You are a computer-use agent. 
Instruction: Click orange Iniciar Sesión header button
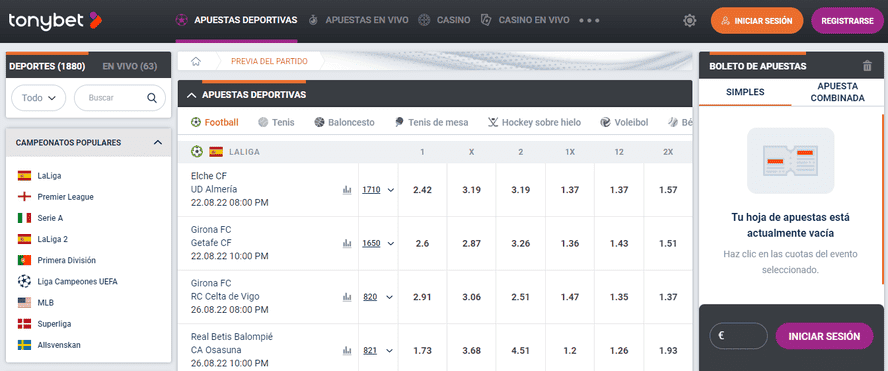[757, 21]
